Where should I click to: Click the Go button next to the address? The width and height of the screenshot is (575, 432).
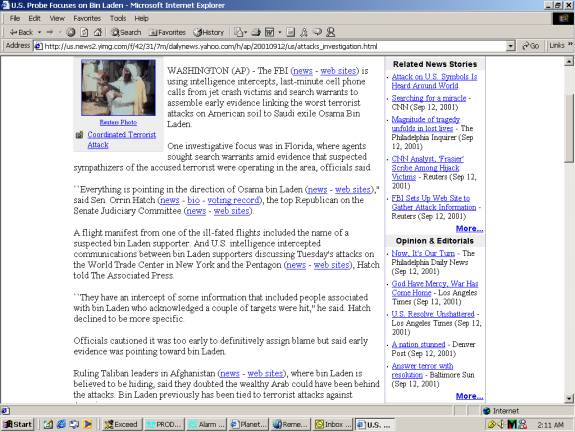tap(530, 46)
